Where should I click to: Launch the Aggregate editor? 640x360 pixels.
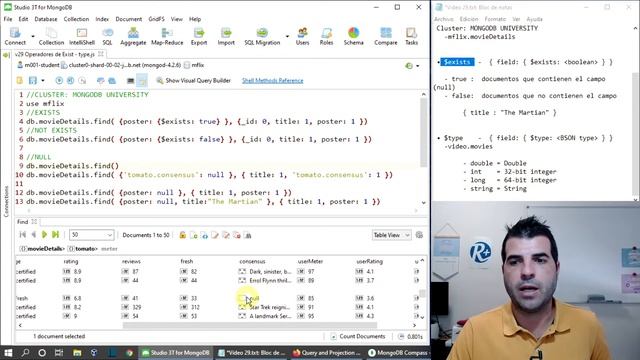[133, 36]
